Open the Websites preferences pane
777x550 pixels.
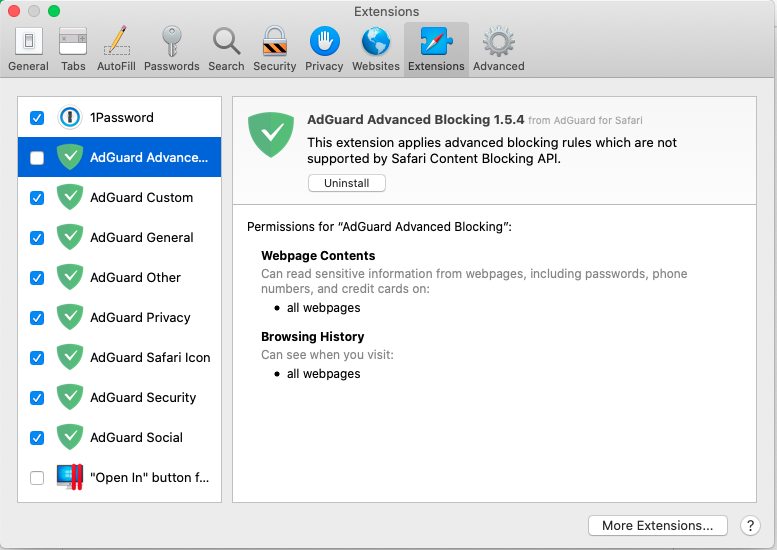point(376,50)
